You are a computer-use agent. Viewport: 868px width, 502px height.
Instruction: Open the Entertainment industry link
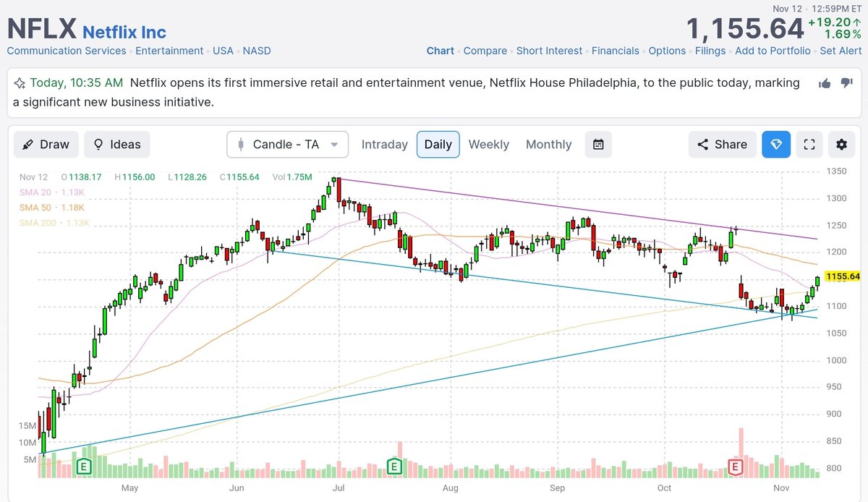coord(169,51)
